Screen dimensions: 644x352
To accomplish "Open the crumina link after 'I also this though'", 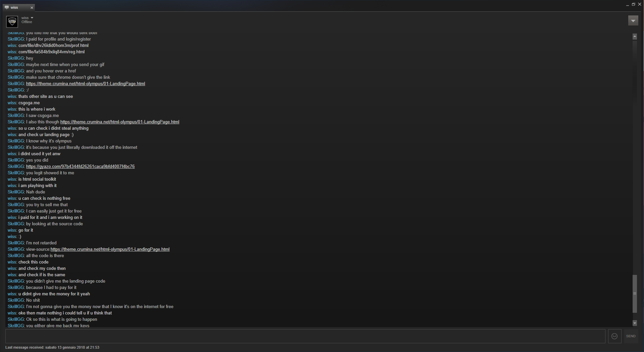I will [120, 122].
